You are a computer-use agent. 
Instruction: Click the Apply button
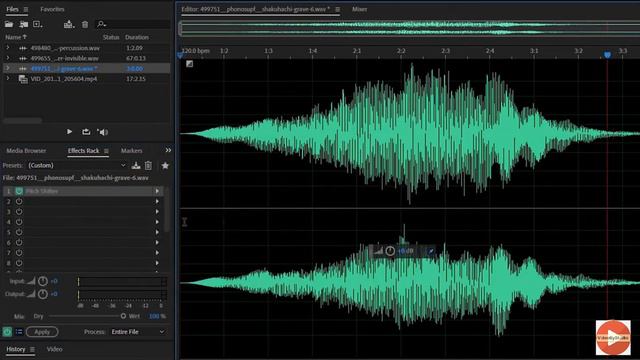point(42,332)
